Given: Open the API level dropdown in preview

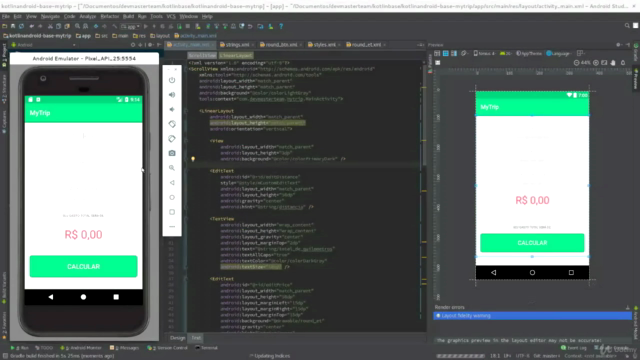Looking at the screenshot, I should (505, 53).
